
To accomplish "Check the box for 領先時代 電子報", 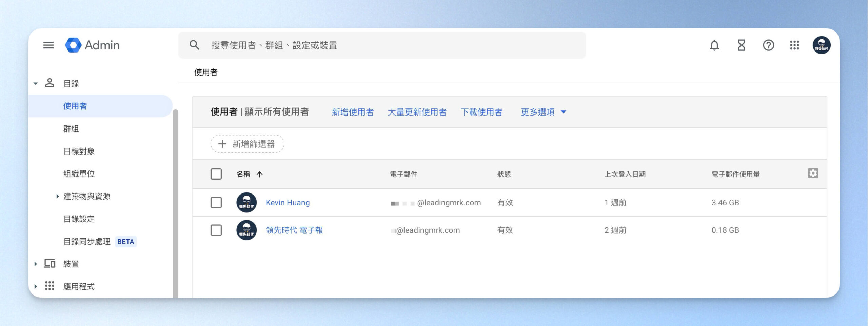I will point(216,230).
